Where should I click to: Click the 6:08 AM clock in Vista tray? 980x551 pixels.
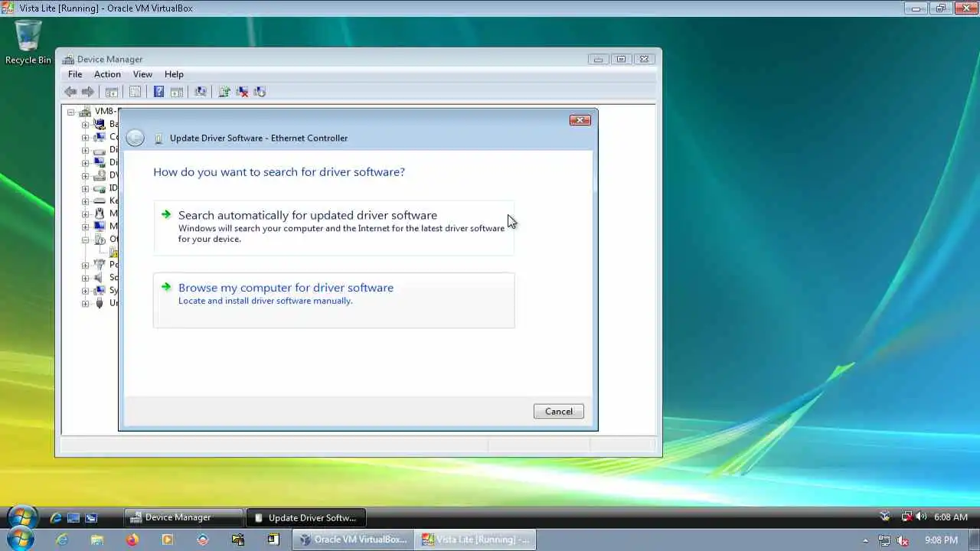tap(951, 517)
